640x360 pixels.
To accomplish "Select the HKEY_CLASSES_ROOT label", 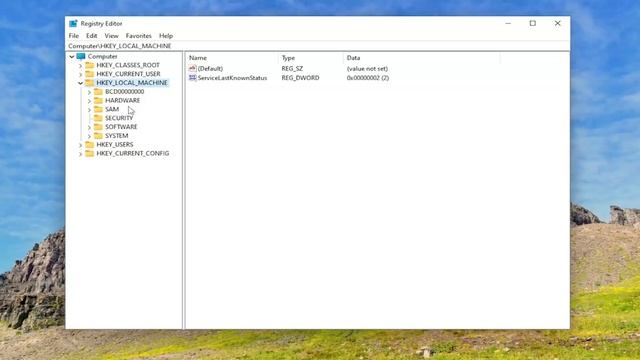I will [128, 65].
